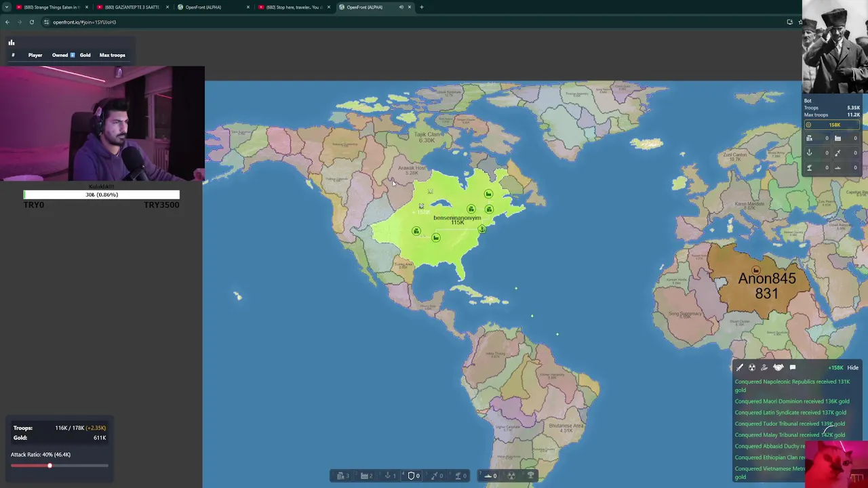Open a new browser tab
Viewport: 868px width, 488px height.
pyautogui.click(x=421, y=7)
